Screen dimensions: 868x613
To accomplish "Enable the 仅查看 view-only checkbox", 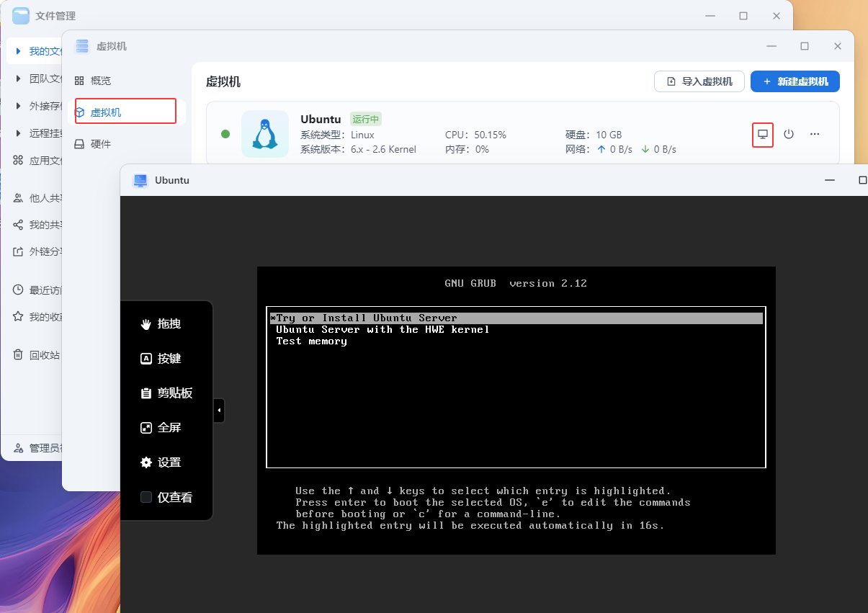I will (x=146, y=497).
